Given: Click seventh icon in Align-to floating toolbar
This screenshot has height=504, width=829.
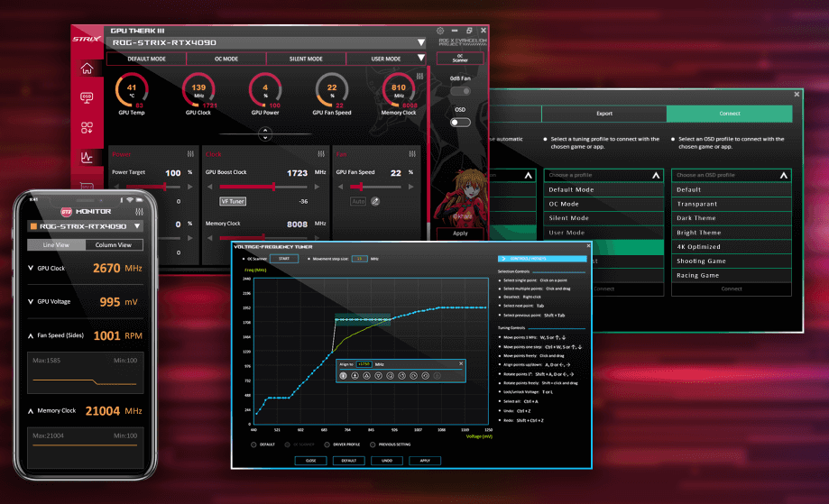Looking at the screenshot, I should pos(413,376).
